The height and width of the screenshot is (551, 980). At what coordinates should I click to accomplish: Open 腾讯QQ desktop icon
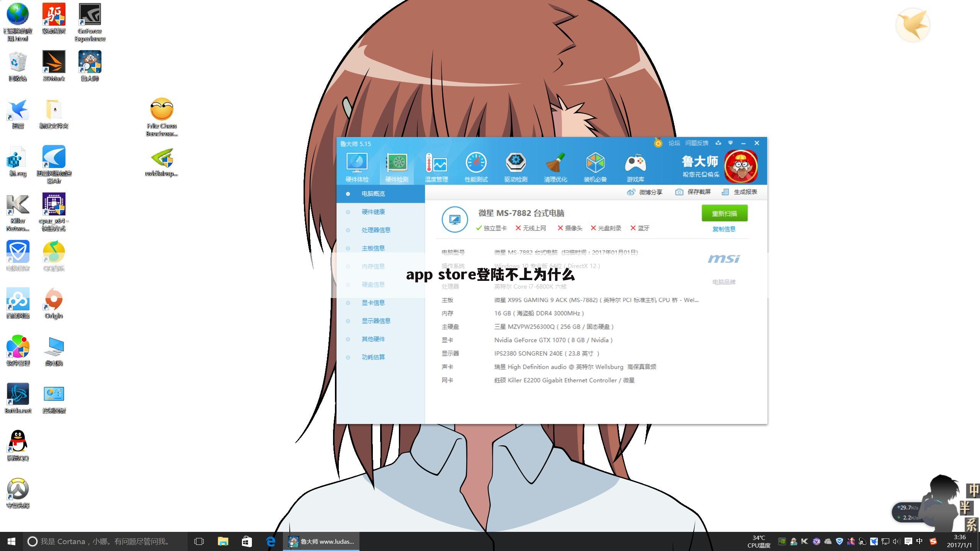(18, 445)
